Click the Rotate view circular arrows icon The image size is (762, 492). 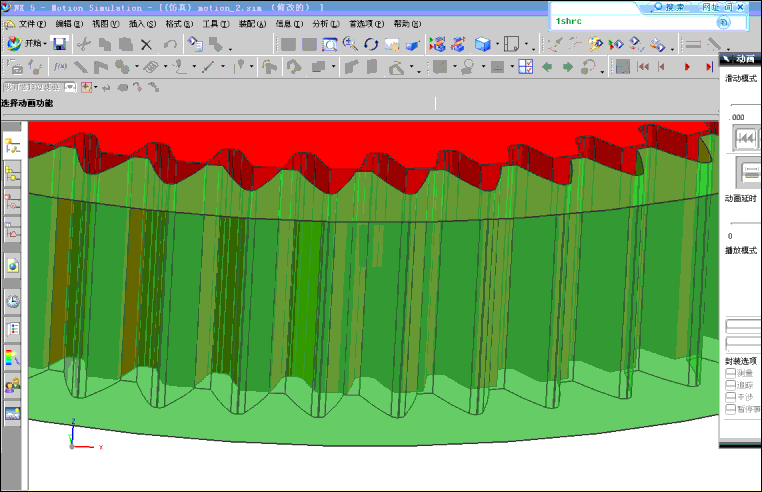tap(371, 45)
